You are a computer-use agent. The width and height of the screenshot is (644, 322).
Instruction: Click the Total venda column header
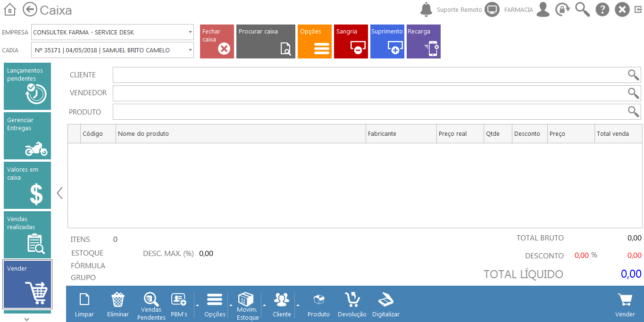coord(619,134)
